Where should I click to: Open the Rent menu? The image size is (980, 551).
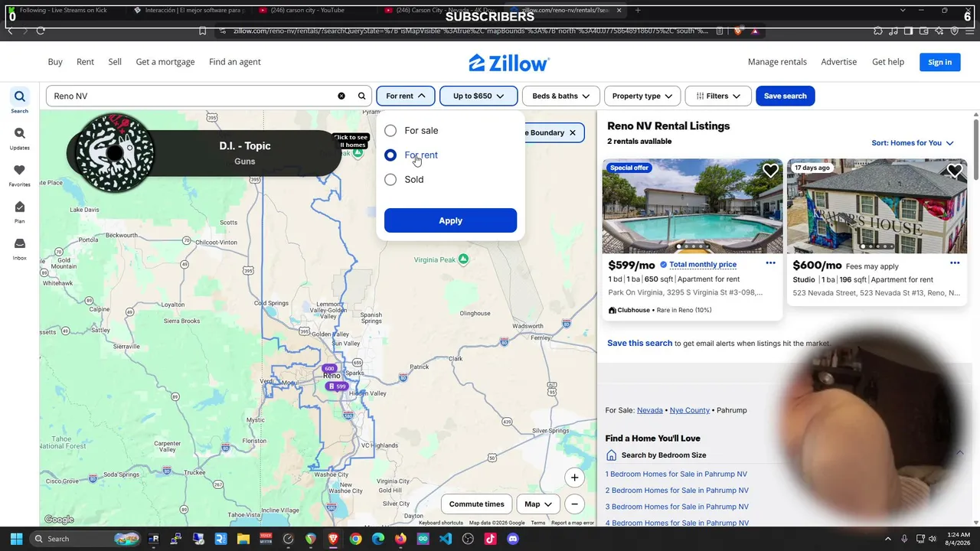[85, 62]
